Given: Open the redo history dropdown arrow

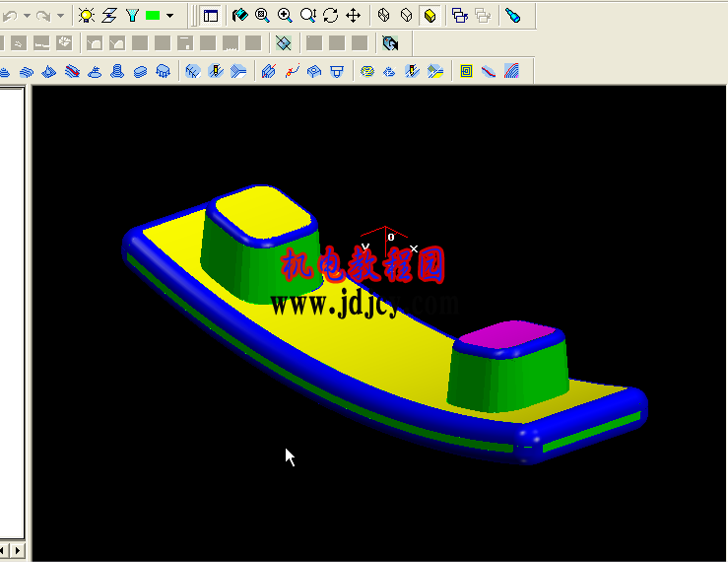Looking at the screenshot, I should (60, 15).
